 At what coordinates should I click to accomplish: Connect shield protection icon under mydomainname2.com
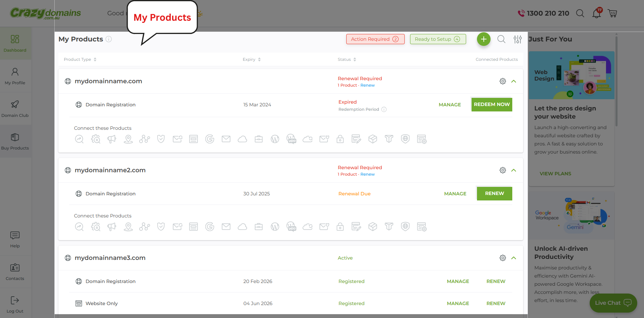(161, 227)
